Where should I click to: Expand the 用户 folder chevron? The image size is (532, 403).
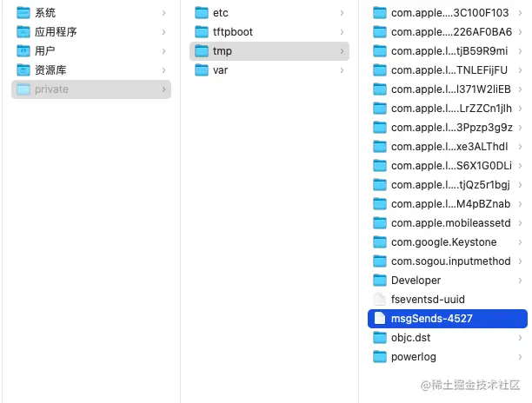[164, 51]
